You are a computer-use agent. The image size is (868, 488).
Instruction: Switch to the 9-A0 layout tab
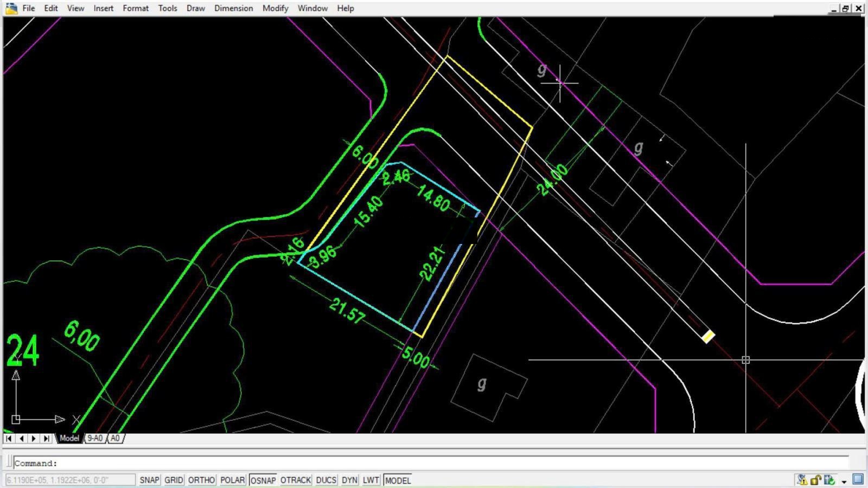[95, 438]
